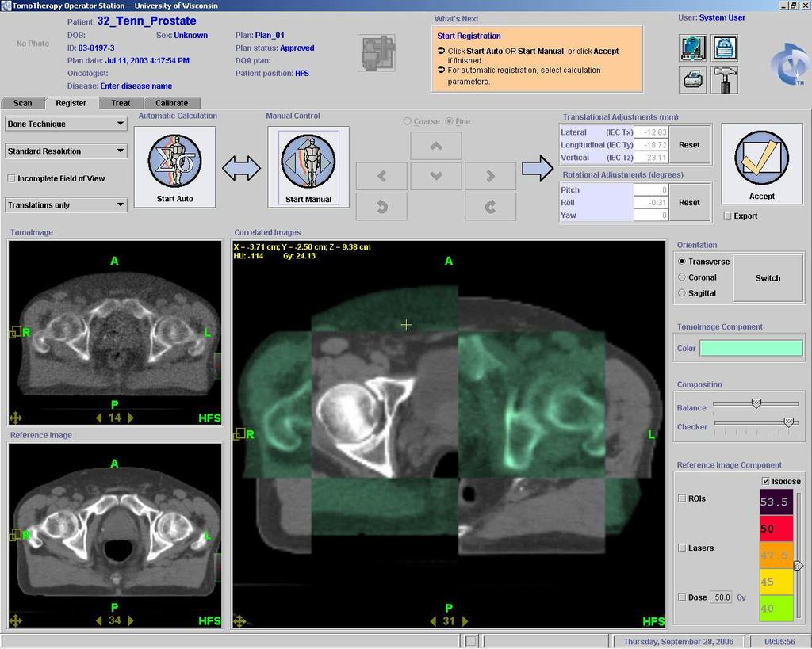Select Transverse orientation
Image resolution: width=812 pixels, height=649 pixels.
pos(682,262)
